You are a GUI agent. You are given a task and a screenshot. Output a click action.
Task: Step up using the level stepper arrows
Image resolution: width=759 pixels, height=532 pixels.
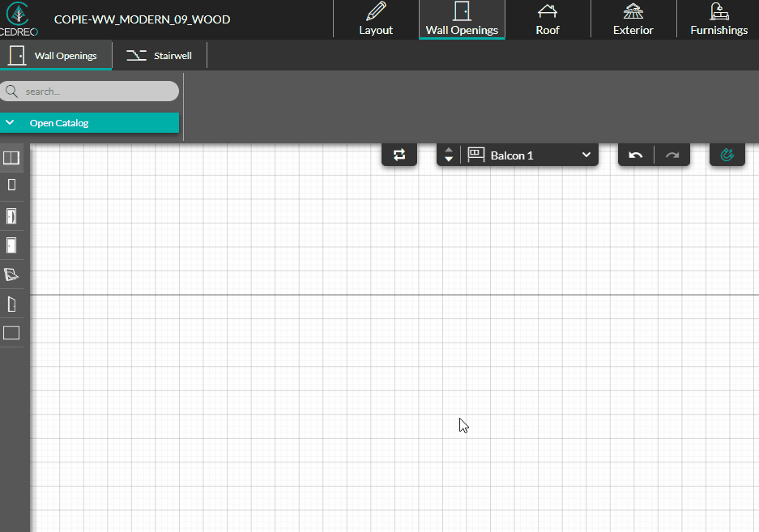coord(448,151)
